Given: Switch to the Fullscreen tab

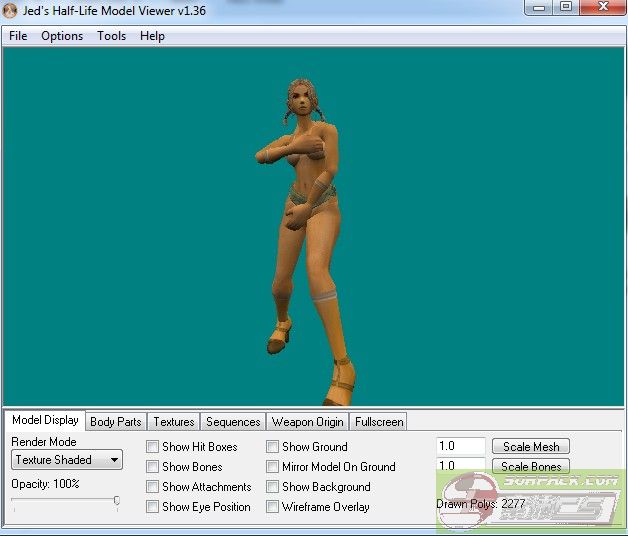Looking at the screenshot, I should click(379, 422).
